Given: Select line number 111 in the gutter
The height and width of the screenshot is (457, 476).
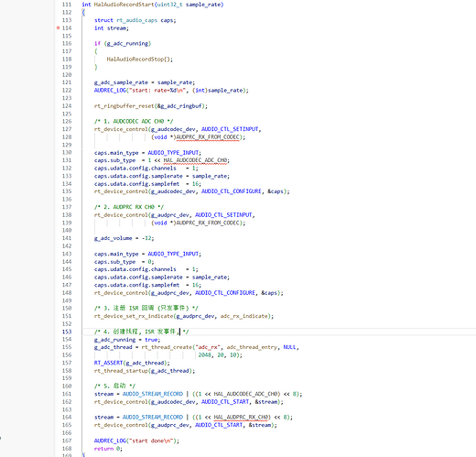Looking at the screenshot, I should pyautogui.click(x=67, y=5).
